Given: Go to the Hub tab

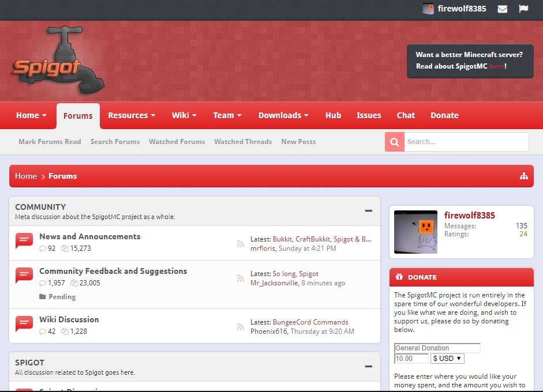Looking at the screenshot, I should [333, 115].
